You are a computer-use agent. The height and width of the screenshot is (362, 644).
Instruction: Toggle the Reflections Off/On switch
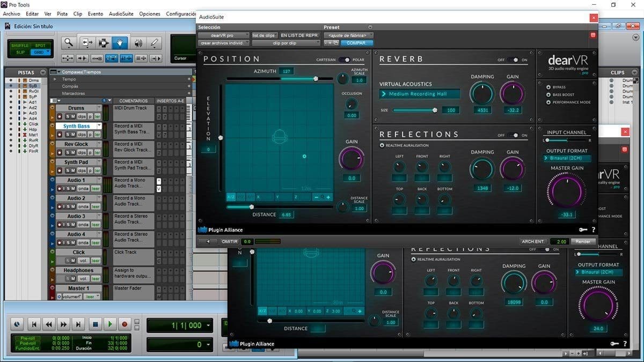[514, 135]
